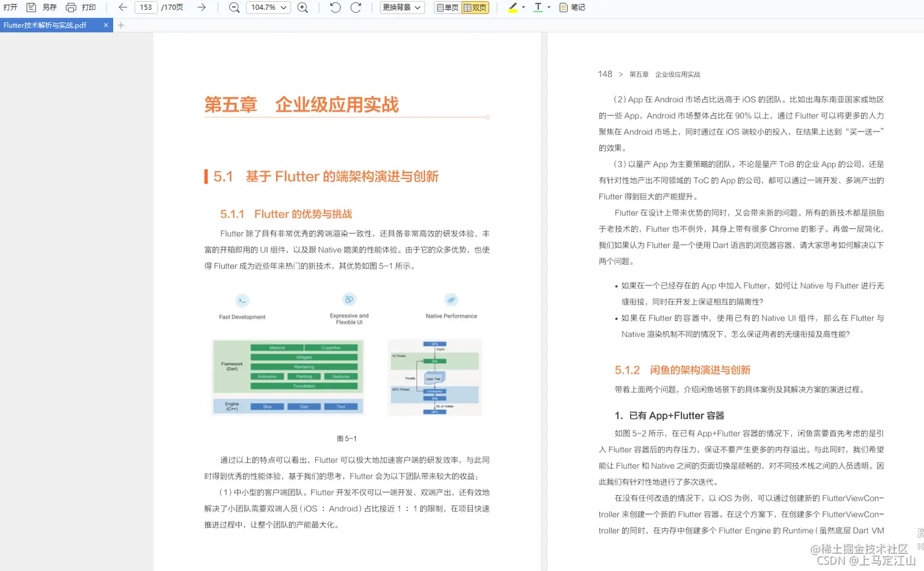Screen dimensions: 924x571
Task: Open the zoom percentage dropdown
Action: [267, 7]
